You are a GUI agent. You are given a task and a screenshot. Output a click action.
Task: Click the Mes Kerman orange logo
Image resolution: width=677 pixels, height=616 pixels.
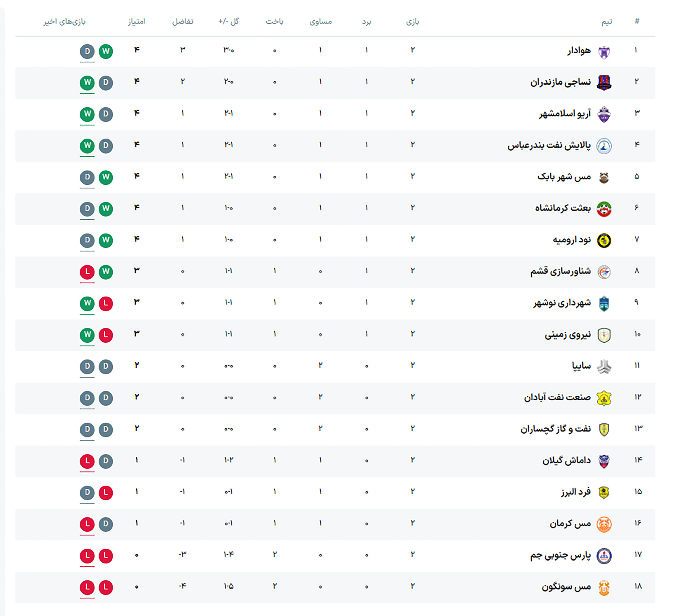click(x=604, y=524)
